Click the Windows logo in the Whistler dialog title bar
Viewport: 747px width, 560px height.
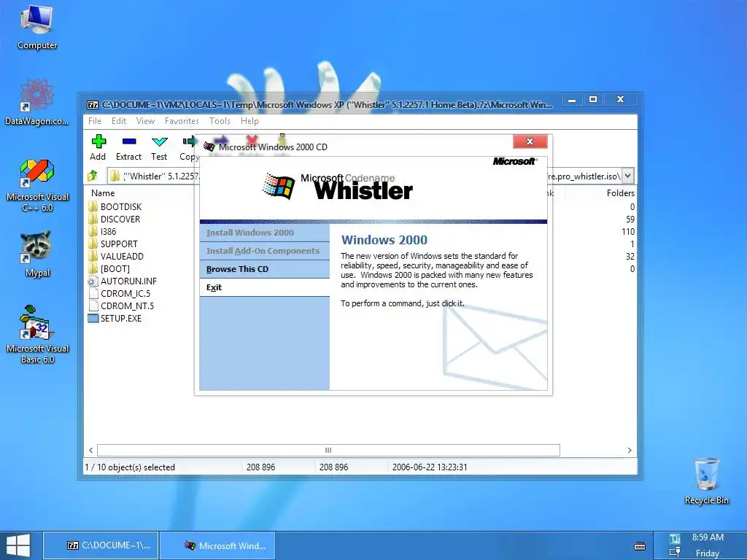click(x=209, y=147)
